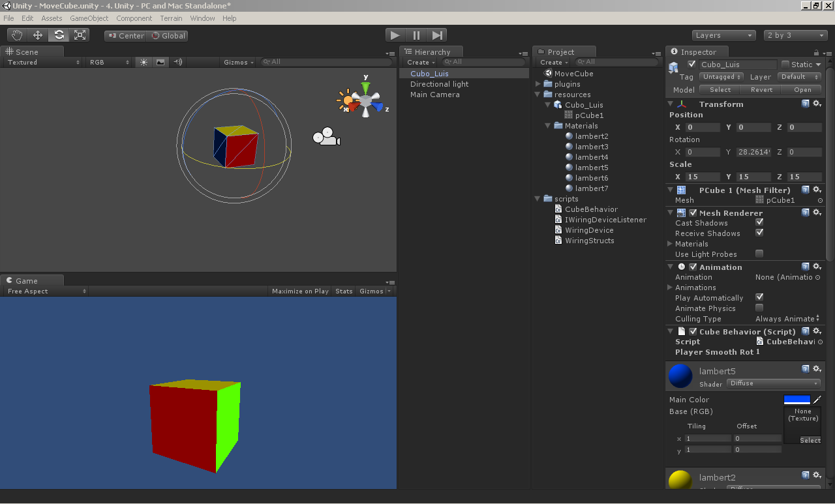
Task: Switch to the Hierarchy tab
Action: 431,52
